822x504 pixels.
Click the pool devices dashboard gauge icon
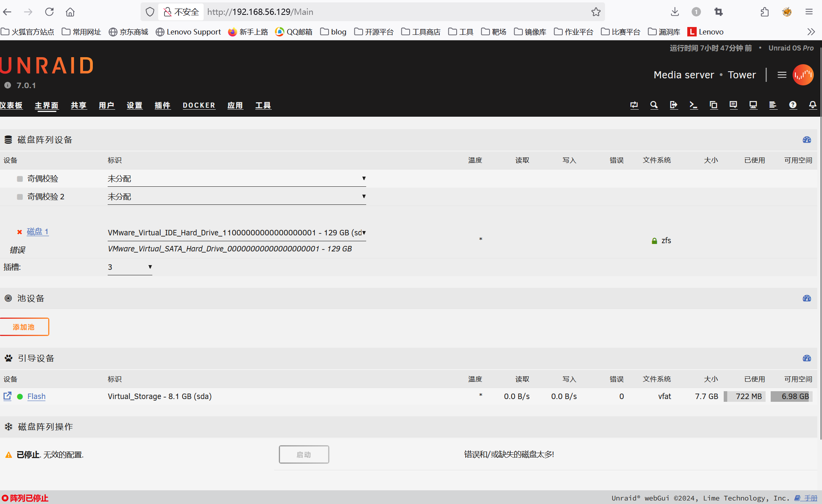pos(807,298)
